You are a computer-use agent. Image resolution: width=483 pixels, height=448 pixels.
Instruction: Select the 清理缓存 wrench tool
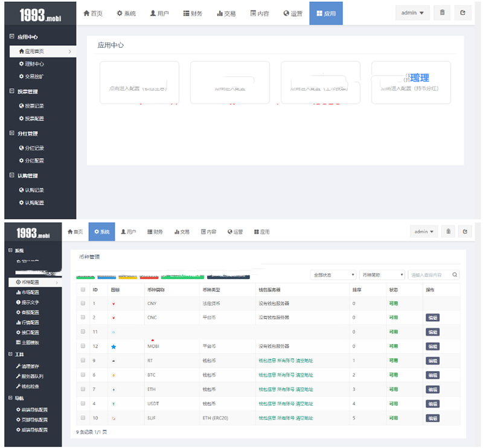30,366
